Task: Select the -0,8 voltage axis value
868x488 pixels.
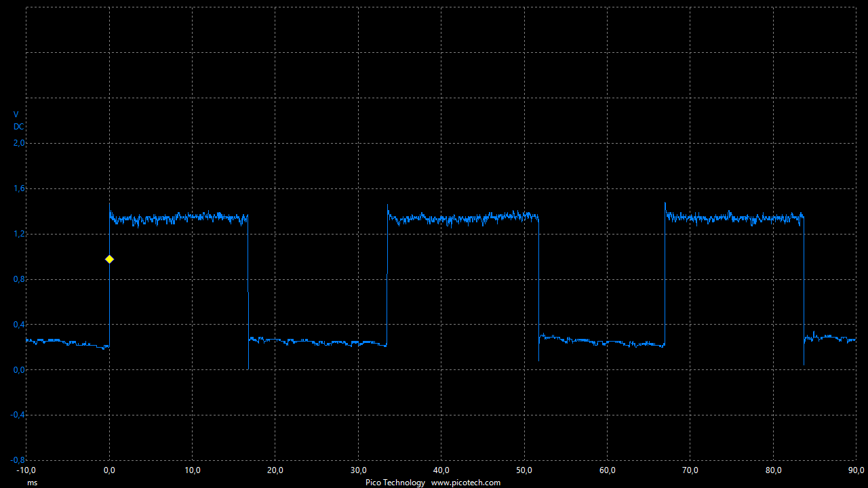Action: pos(18,460)
